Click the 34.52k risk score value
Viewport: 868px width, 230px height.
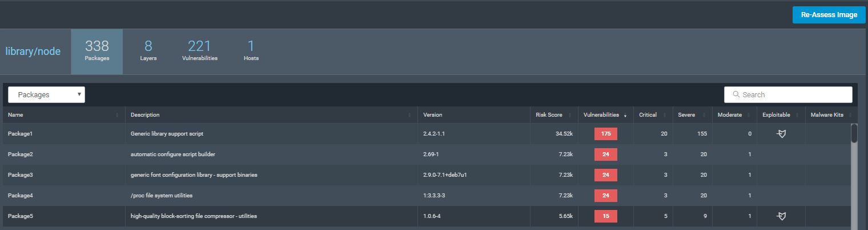coord(563,134)
